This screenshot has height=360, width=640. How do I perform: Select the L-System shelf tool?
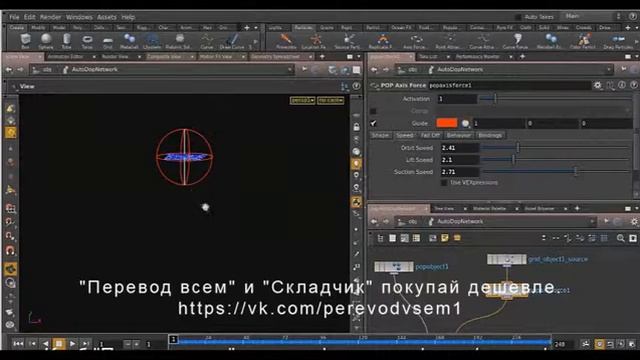point(152,41)
